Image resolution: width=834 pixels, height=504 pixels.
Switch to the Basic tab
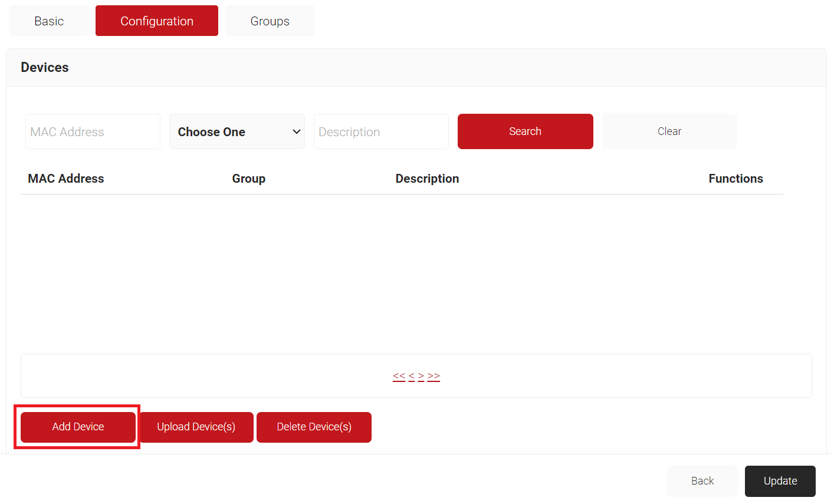pyautogui.click(x=49, y=21)
